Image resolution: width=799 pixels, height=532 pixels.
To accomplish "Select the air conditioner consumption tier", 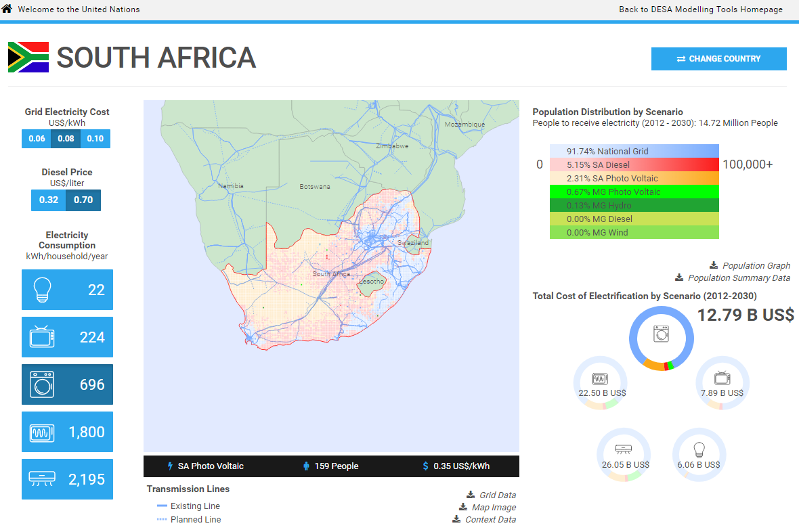I will [67, 479].
